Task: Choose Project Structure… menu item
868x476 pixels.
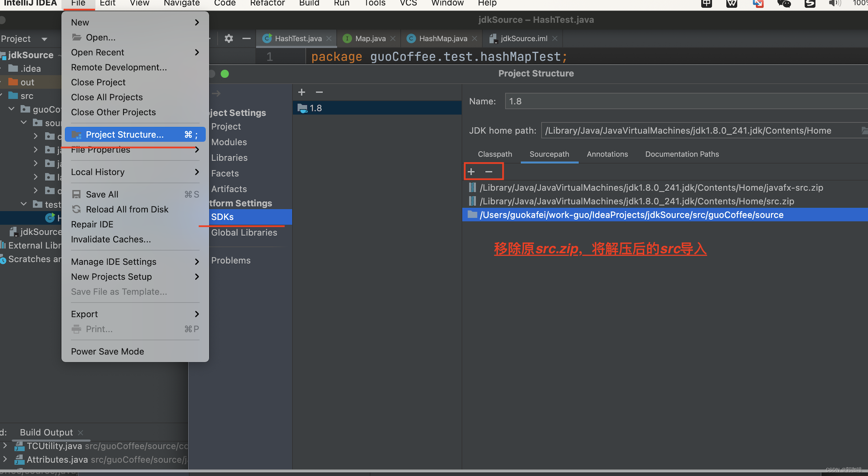Action: 135,135
